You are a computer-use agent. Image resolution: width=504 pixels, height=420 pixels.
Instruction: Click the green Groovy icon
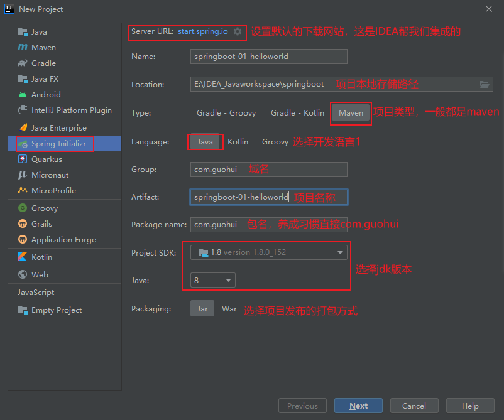(23, 208)
